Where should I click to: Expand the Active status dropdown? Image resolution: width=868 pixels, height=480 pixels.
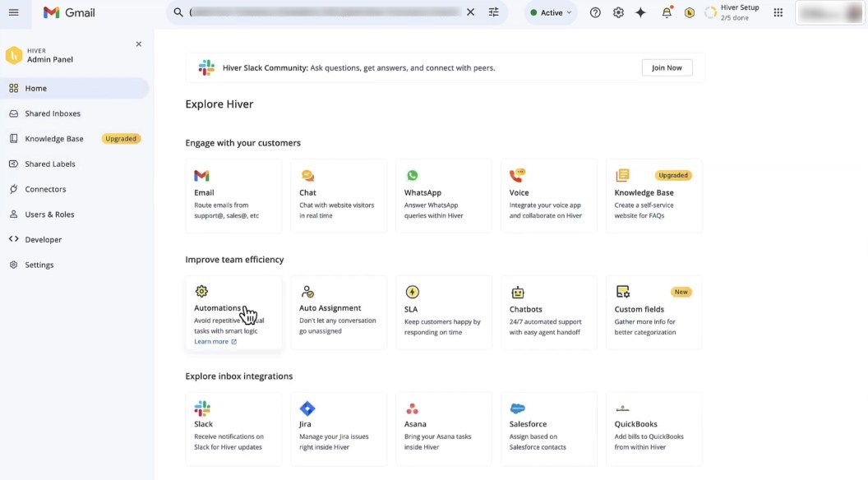(551, 12)
